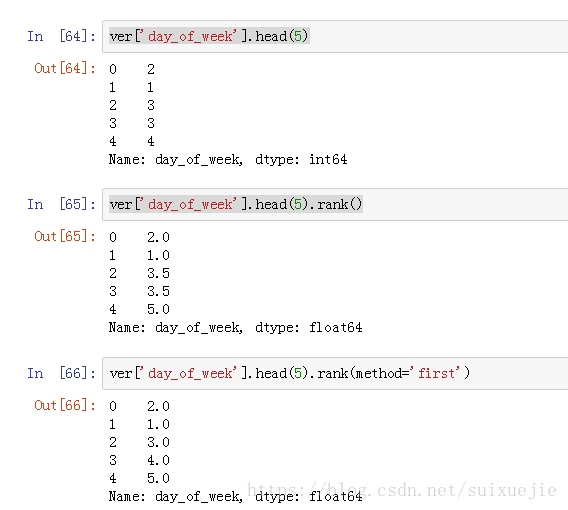568x510 pixels.
Task: Click 'first' string in cell 66 code
Action: (x=436, y=373)
